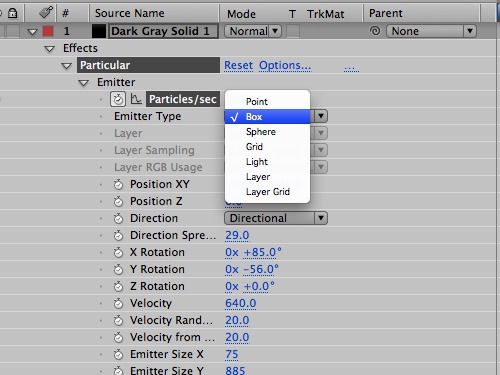The image size is (500, 375).
Task: Open graph editor icon beside Particles/sec
Action: (136, 99)
